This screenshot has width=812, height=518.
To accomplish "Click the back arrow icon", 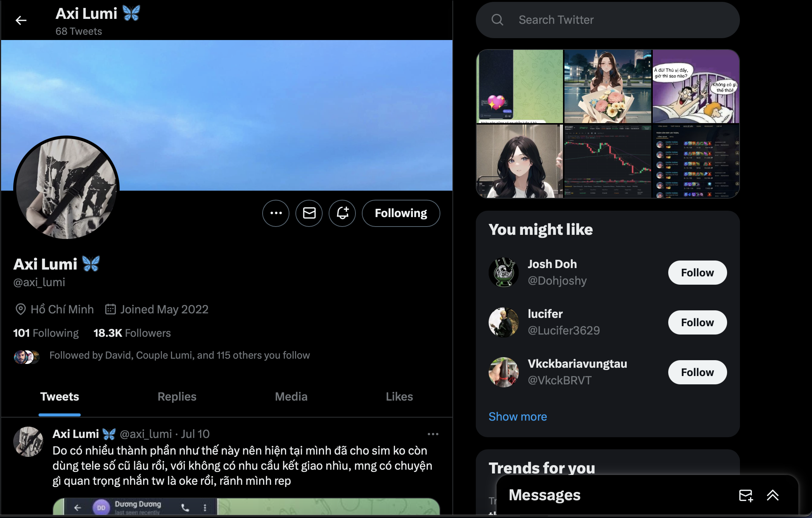I will click(x=21, y=20).
